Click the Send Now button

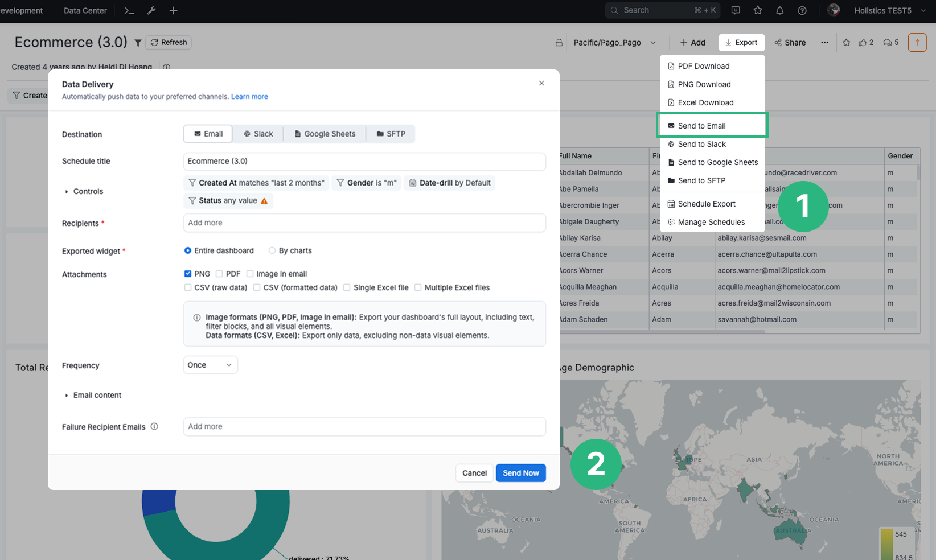[x=520, y=473]
